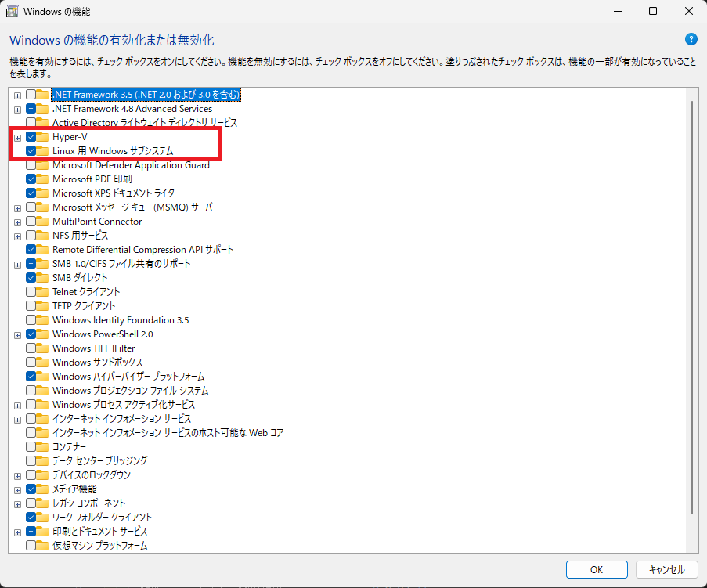Expand Windows PowerShell 2.0 node

tap(17, 335)
